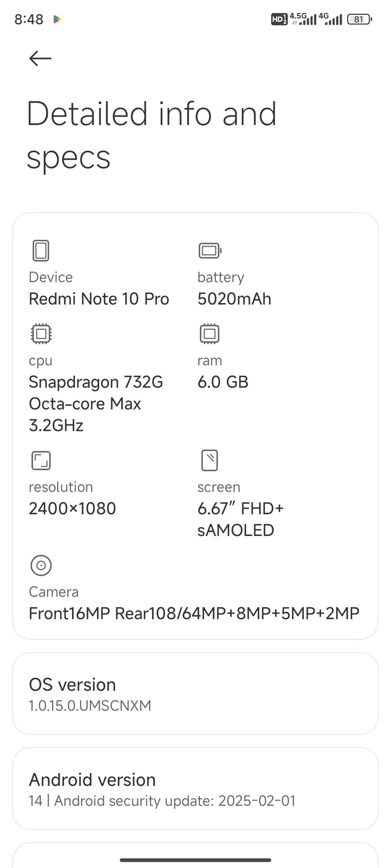Tap the 6.67″ FHD+ sAMOLED value
The image size is (391, 868).
[x=240, y=519]
